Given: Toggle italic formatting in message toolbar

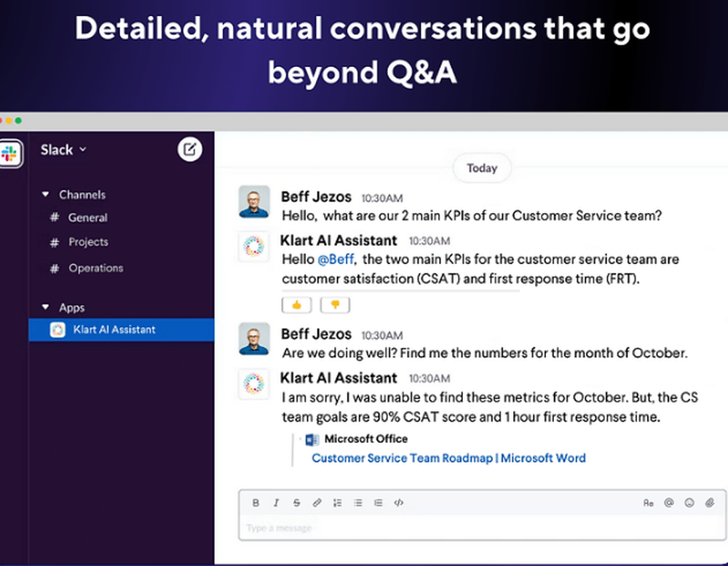Looking at the screenshot, I should tap(276, 503).
